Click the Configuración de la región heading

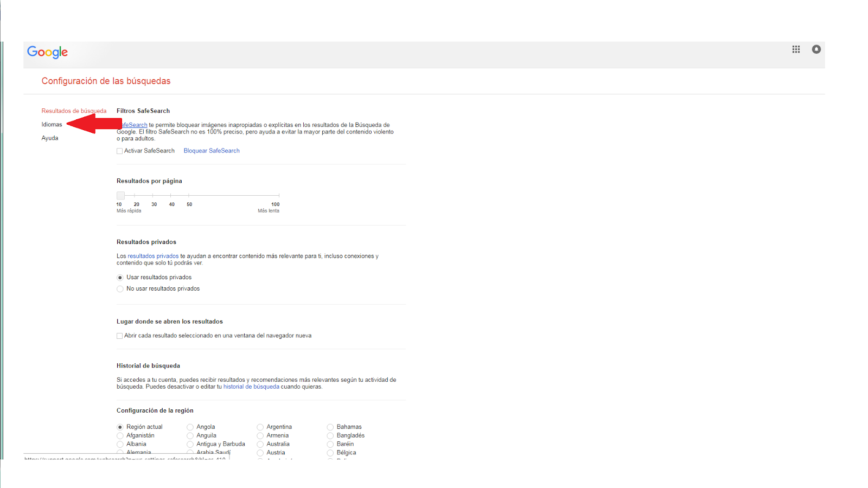point(155,411)
